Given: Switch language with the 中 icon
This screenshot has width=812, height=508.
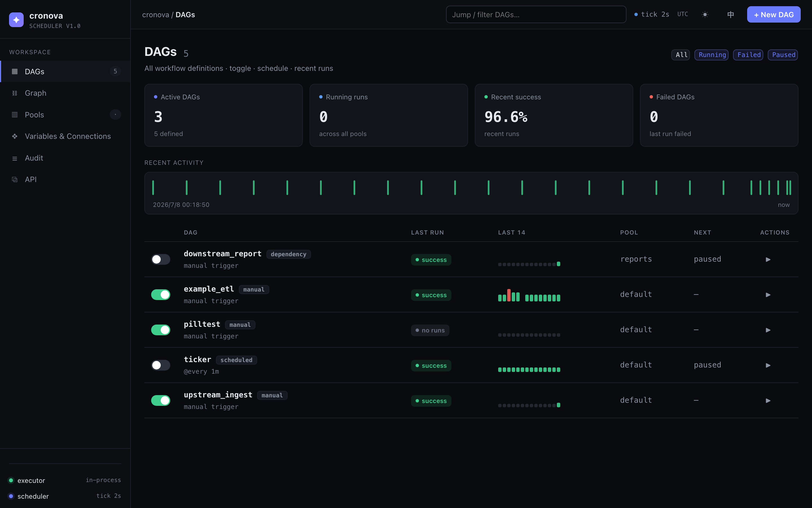Looking at the screenshot, I should coord(731,14).
